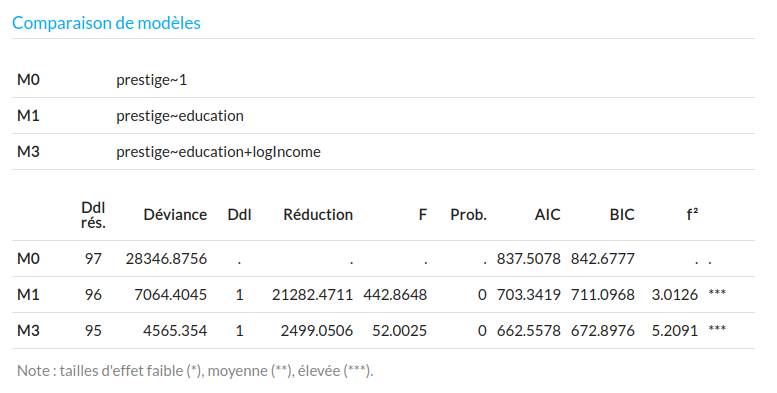Click the 'F' column header
The height and width of the screenshot is (393, 777).
422,215
